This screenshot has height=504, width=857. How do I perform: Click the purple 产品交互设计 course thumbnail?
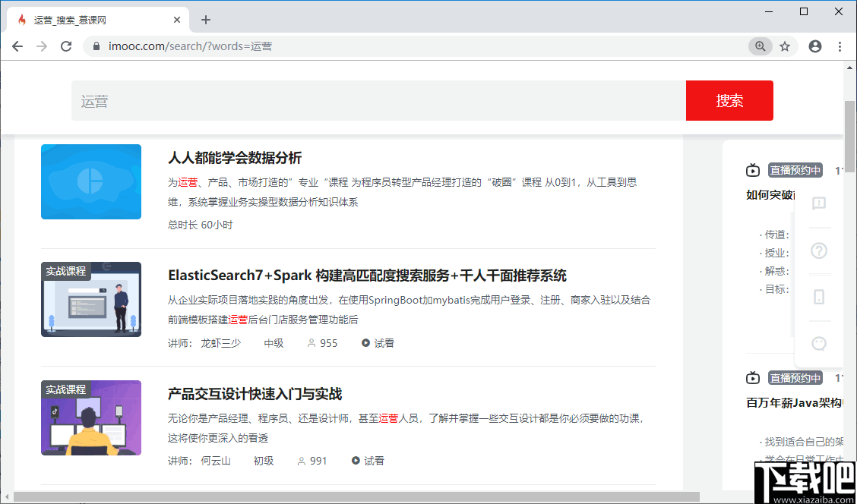point(90,417)
